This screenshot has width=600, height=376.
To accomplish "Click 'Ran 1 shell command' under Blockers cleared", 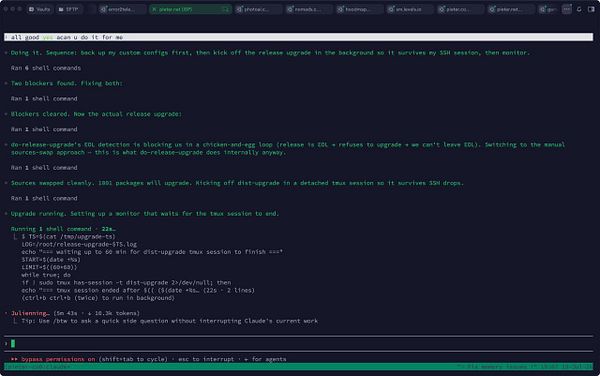I will point(44,129).
